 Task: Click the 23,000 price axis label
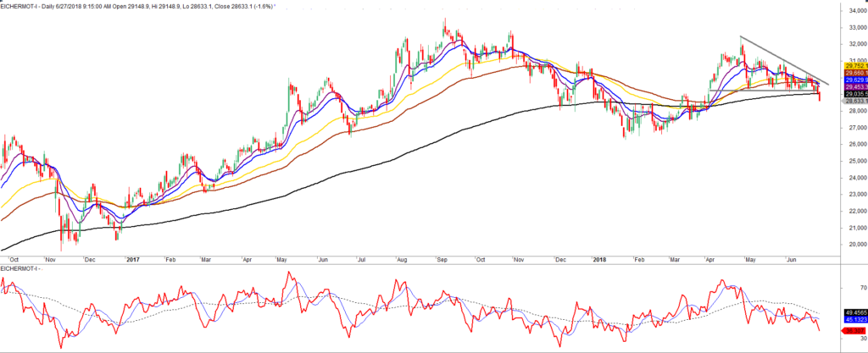click(x=856, y=195)
